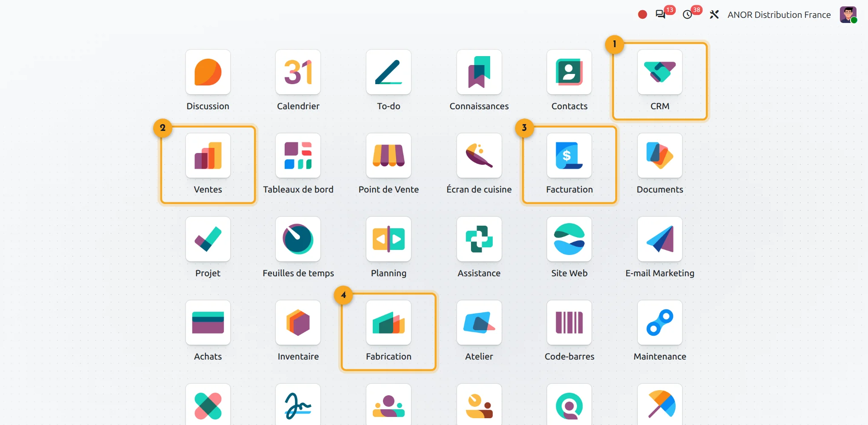
Task: Launch the Inventaire app
Action: pos(298,323)
